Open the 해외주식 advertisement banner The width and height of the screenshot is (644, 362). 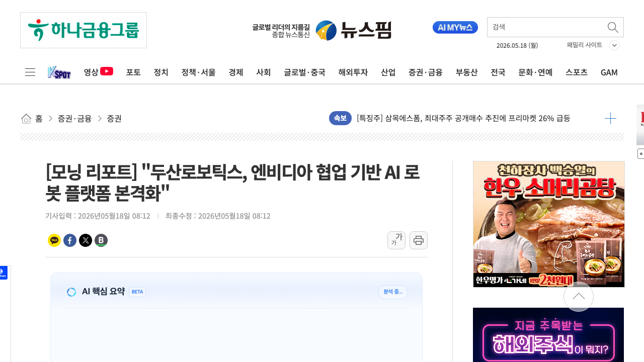(548, 335)
